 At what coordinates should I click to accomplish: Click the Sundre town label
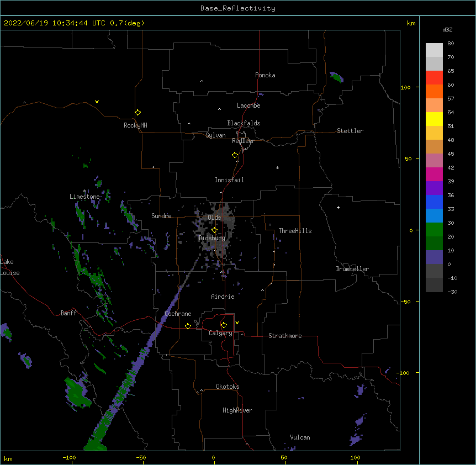(x=161, y=216)
